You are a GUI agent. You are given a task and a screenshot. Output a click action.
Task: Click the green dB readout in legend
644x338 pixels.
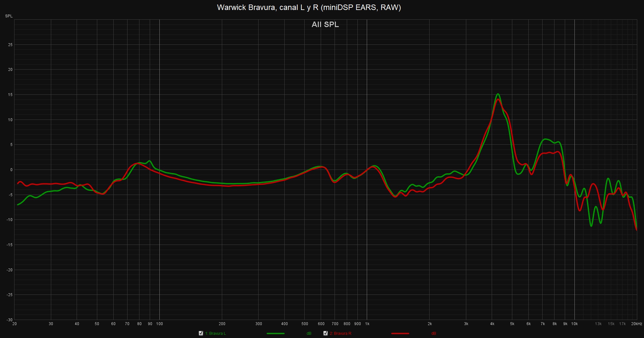pos(309,333)
